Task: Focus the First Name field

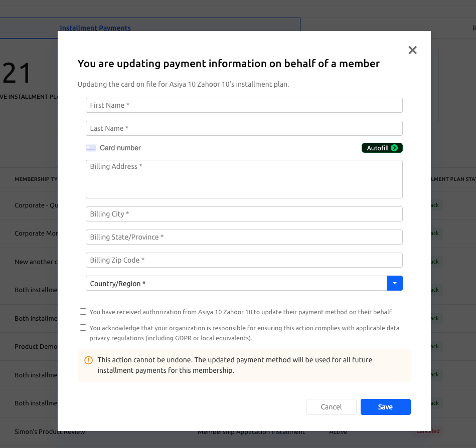Action: tap(244, 105)
